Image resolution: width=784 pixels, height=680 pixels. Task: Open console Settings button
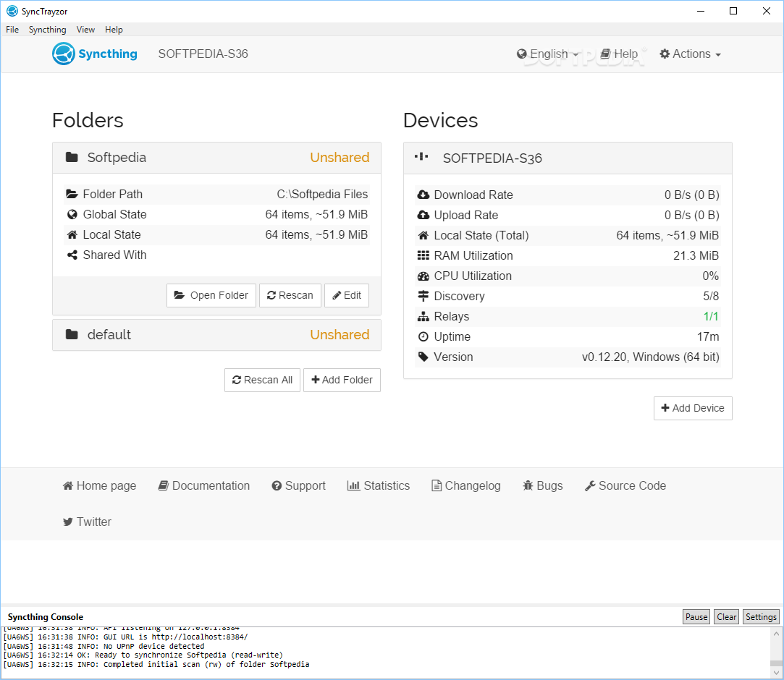point(761,616)
